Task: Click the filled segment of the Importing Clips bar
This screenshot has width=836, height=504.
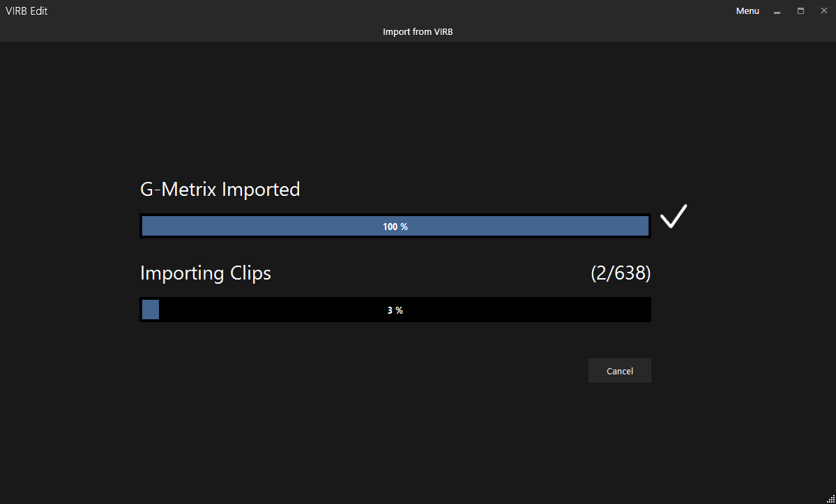Action: tap(151, 310)
